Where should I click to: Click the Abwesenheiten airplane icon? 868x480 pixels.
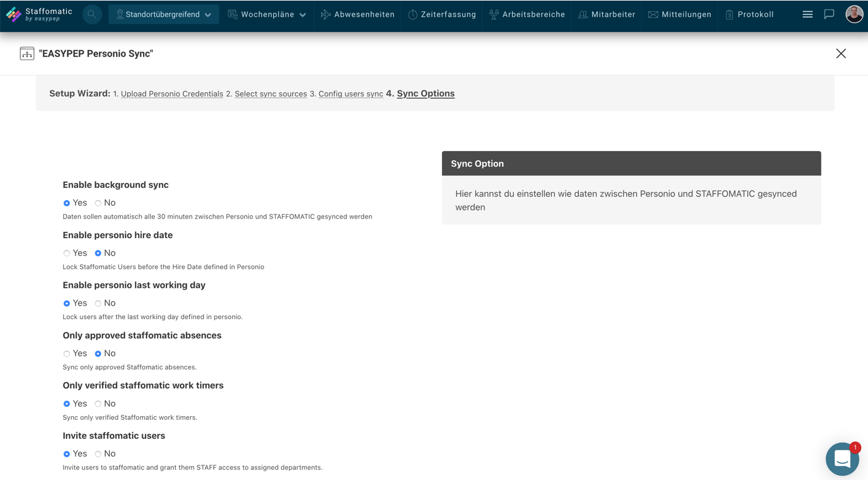tap(325, 14)
